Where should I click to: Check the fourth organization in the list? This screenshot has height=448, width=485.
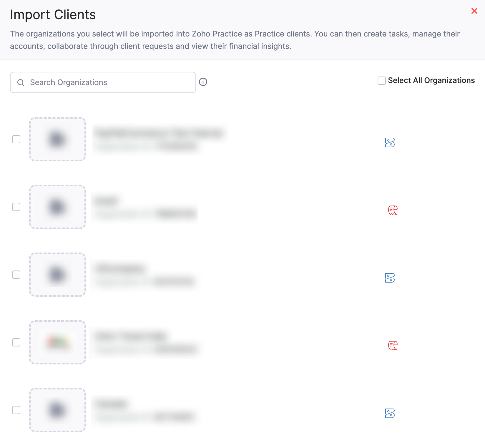click(x=16, y=343)
